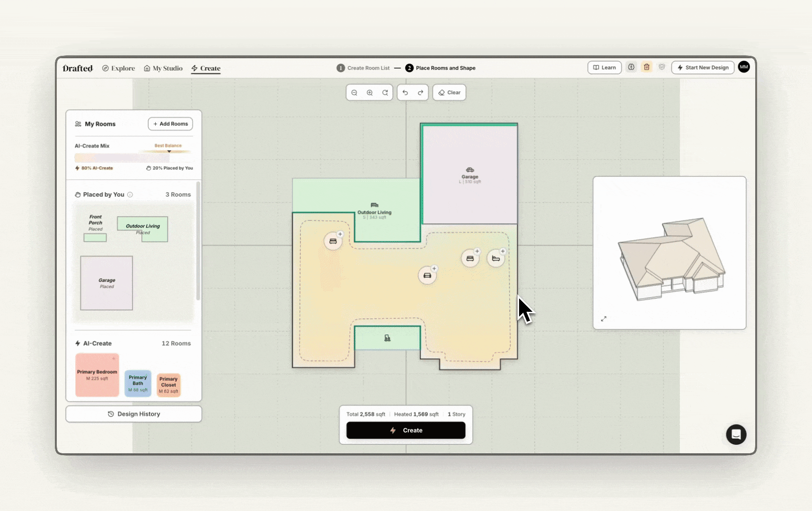Screen dimensions: 812x511
Task: Click the brain AI icon in header
Action: (x=631, y=67)
